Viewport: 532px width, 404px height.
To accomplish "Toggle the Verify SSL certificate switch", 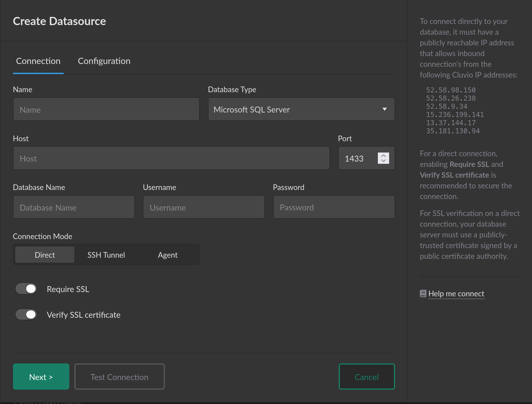I will 26,314.
